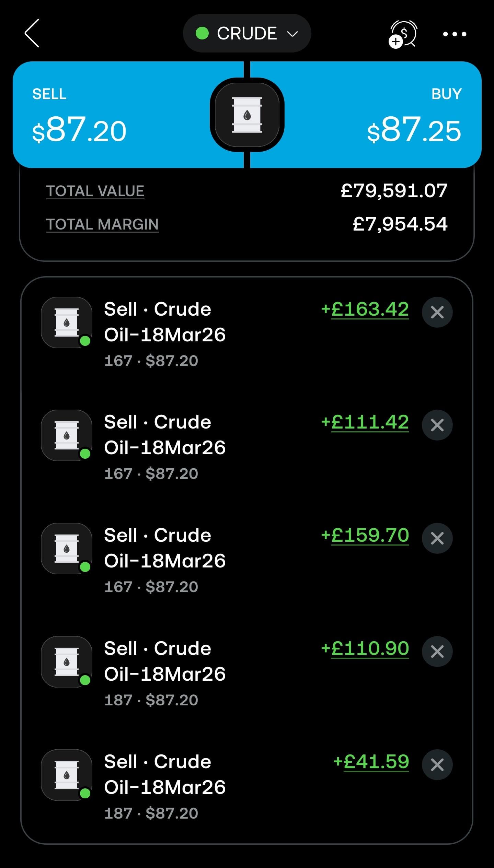
Task: Tap the back arrow icon
Action: click(x=32, y=33)
